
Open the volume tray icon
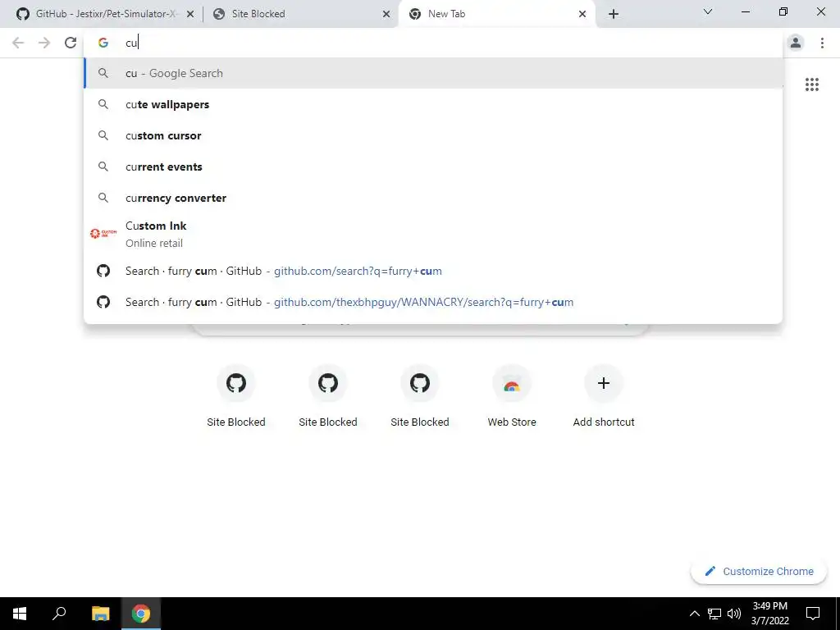tap(734, 614)
